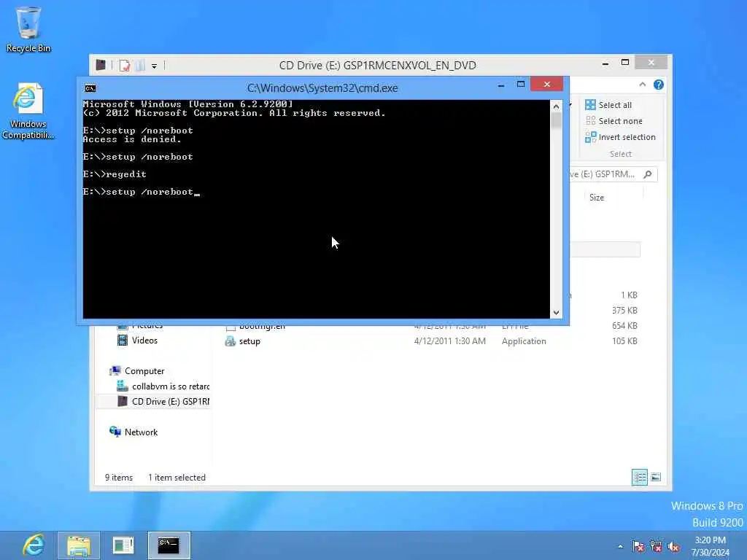Select Computer in navigation pane

tap(144, 371)
